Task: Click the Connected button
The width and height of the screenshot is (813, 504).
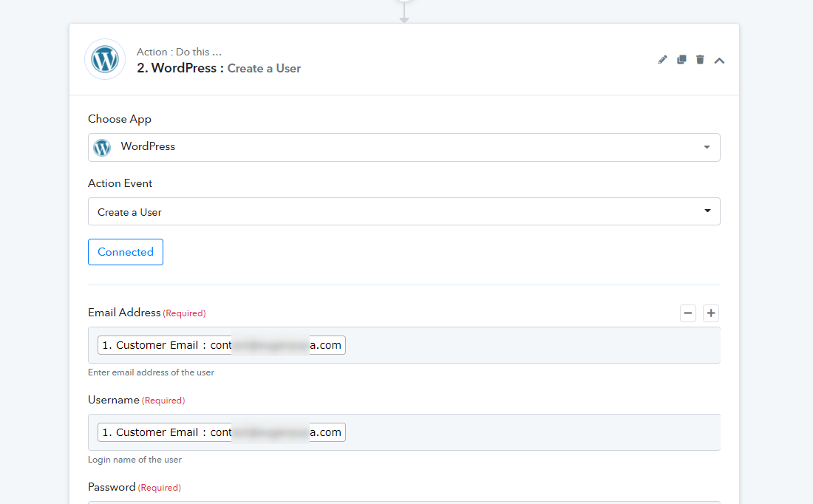Action: point(126,252)
